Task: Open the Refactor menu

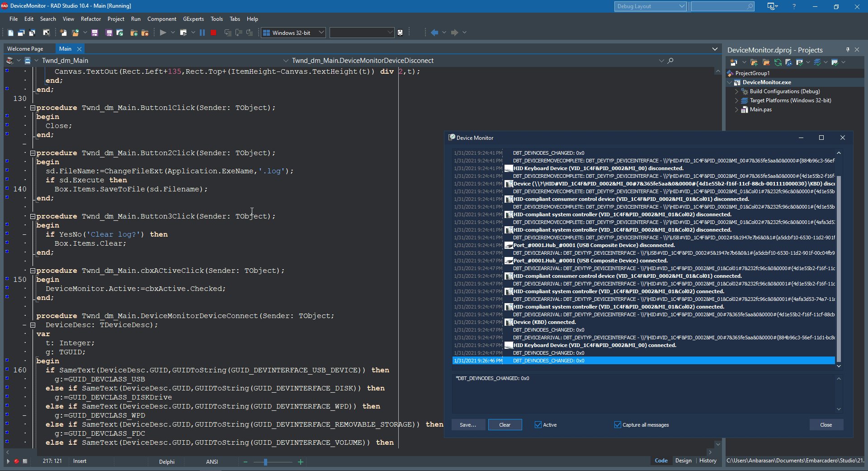Action: click(x=91, y=19)
